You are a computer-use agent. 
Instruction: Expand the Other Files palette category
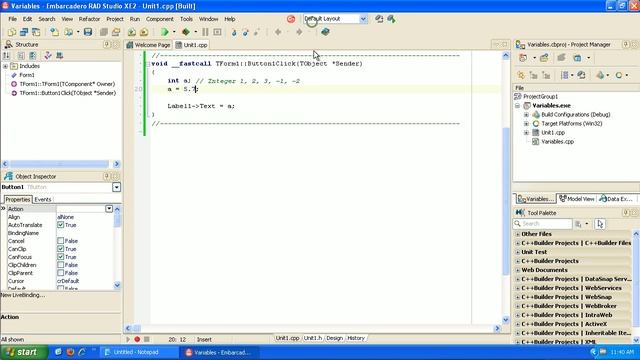[x=518, y=234]
